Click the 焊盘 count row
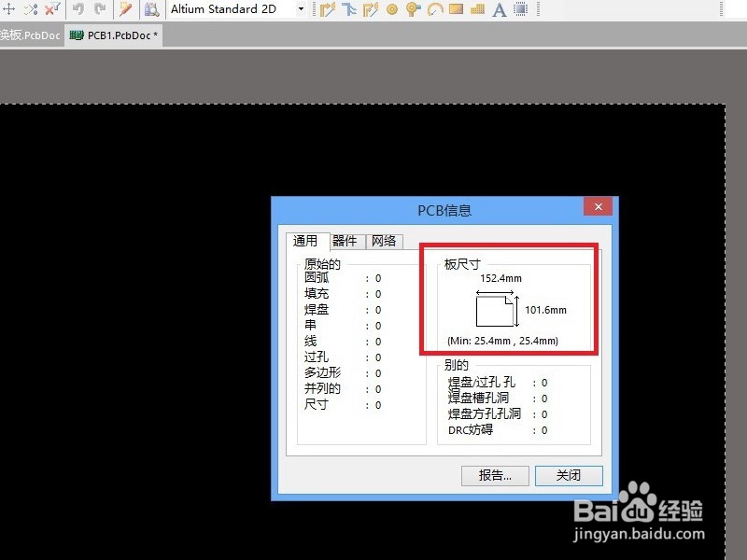Screen dimensions: 747x560 (343, 310)
